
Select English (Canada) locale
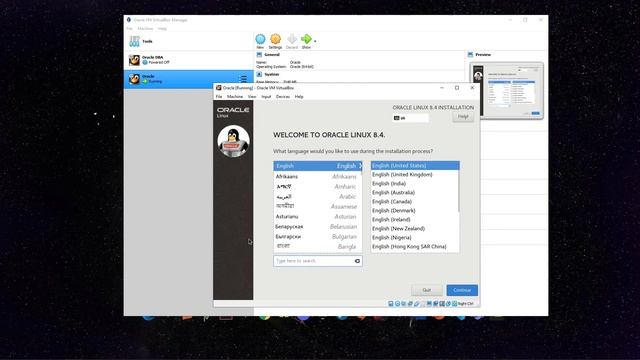tap(414, 201)
